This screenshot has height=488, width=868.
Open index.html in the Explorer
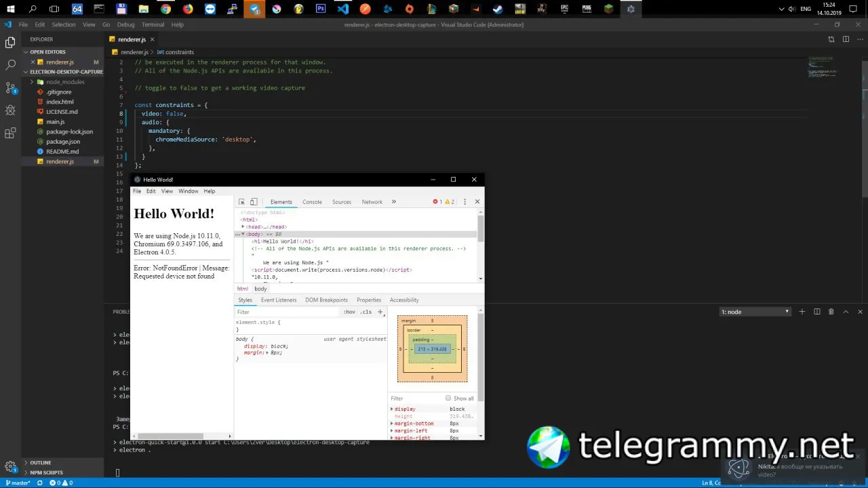tap(60, 102)
